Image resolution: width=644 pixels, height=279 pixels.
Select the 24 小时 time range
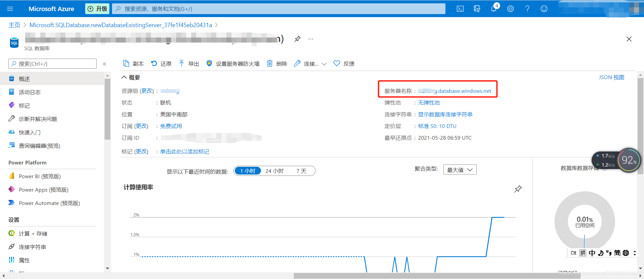pyautogui.click(x=274, y=171)
